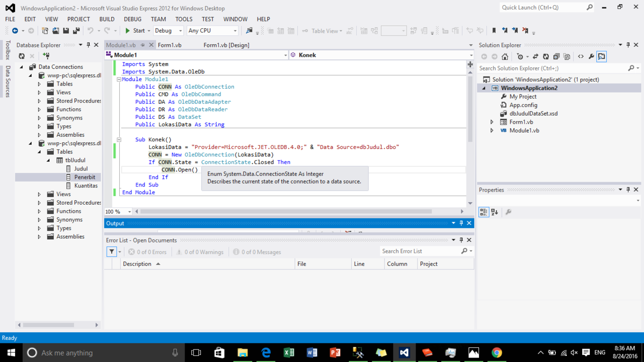Collapse the tblJudul table node

click(48, 160)
